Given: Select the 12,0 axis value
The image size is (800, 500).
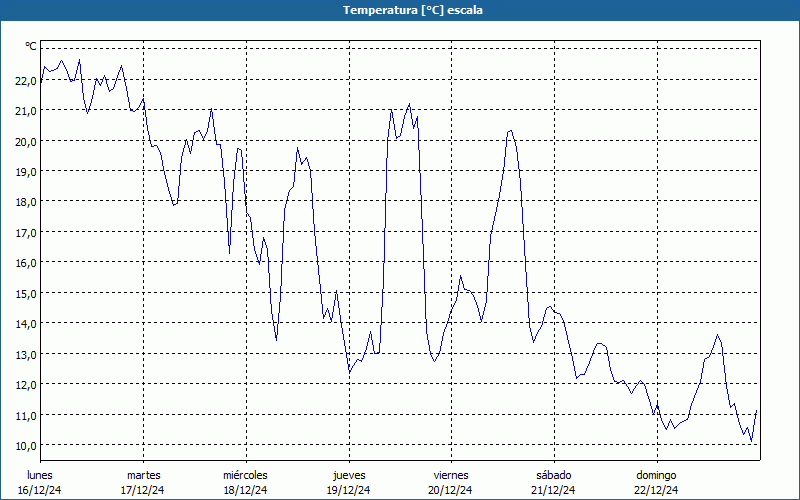Looking at the screenshot, I should coord(26,385).
